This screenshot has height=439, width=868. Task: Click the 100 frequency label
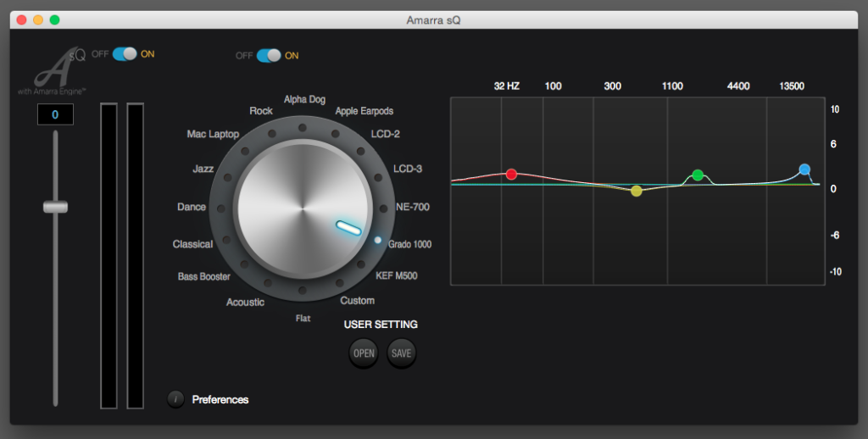553,86
